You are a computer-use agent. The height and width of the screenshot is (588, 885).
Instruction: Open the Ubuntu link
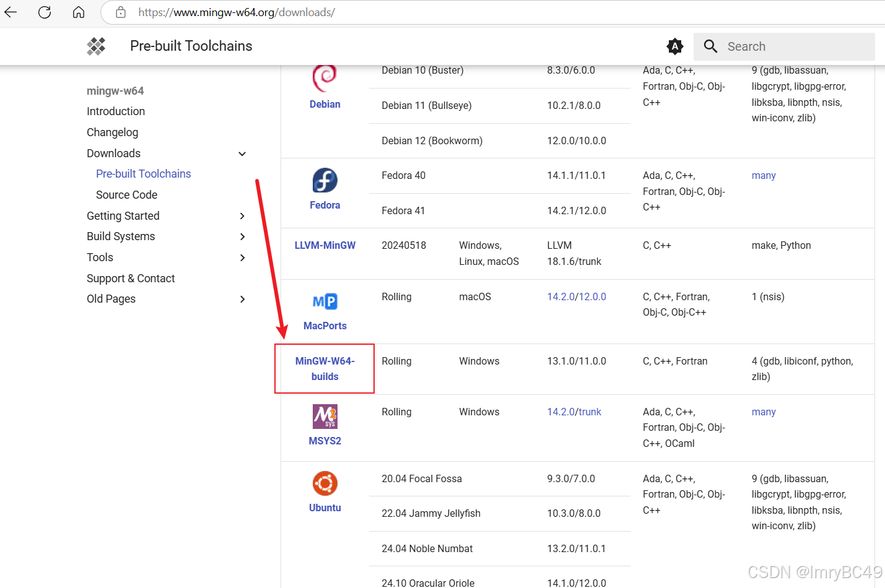tap(325, 508)
